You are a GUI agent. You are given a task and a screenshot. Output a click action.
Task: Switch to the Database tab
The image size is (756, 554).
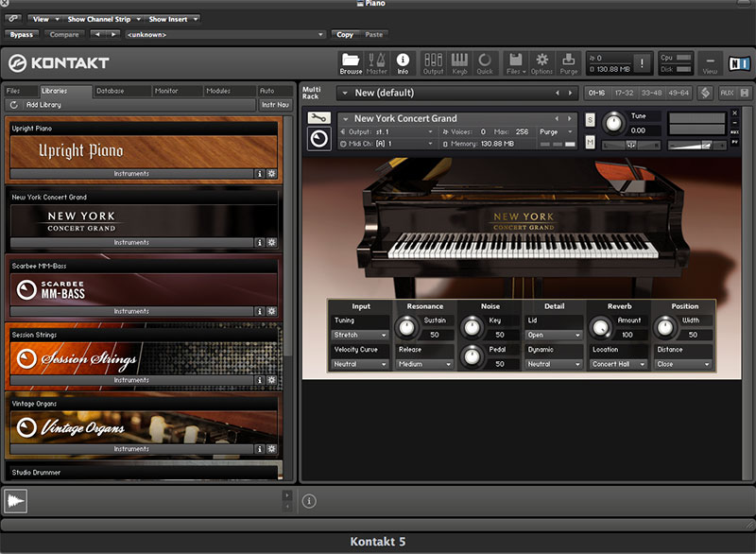click(x=121, y=91)
